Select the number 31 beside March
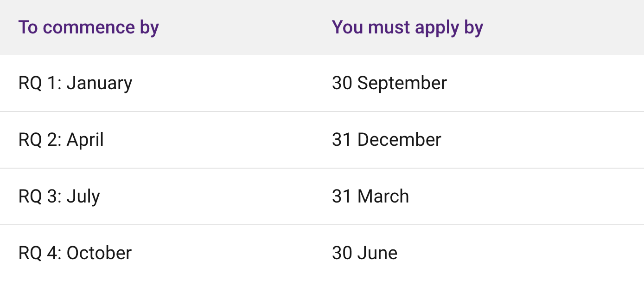This screenshot has width=644, height=281. (342, 196)
